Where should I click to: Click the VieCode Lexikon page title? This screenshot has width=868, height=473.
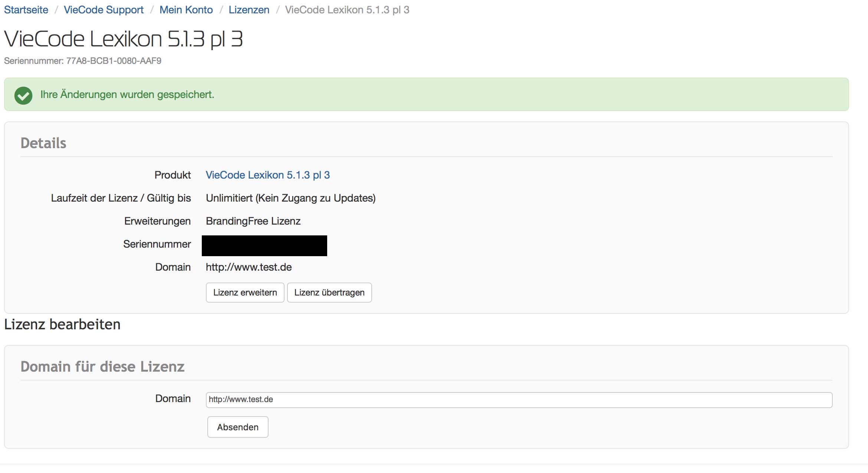coord(123,39)
